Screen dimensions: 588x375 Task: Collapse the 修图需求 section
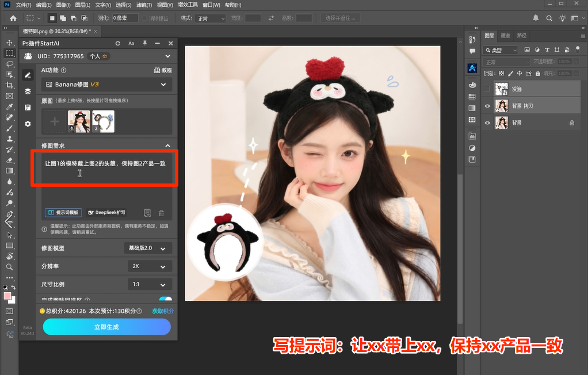(167, 146)
